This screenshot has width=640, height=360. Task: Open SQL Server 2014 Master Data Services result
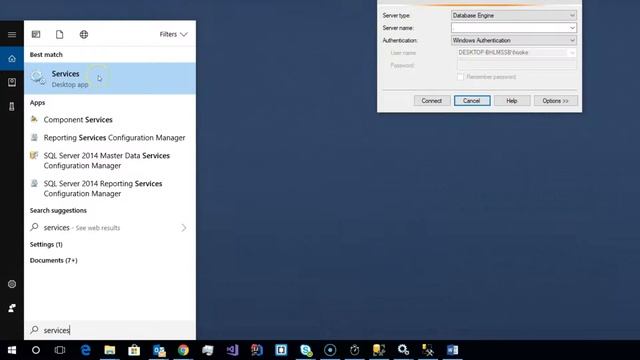110,160
